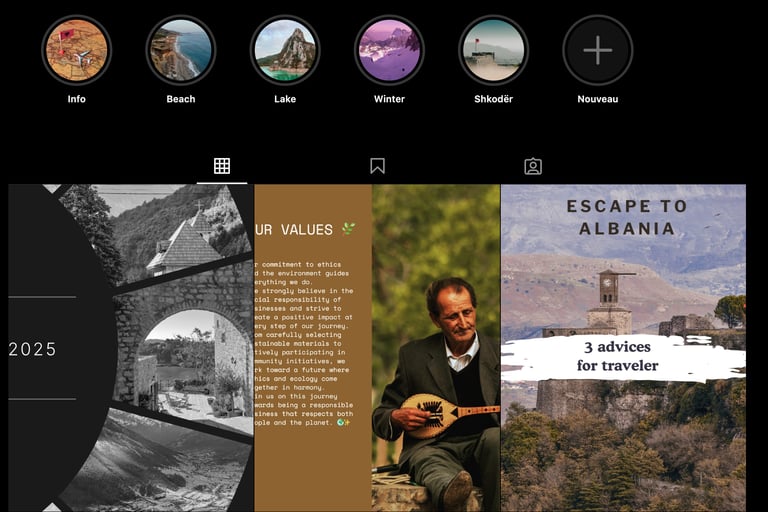Click the 3 advices for traveler banner
768x512 pixels.
tap(618, 357)
